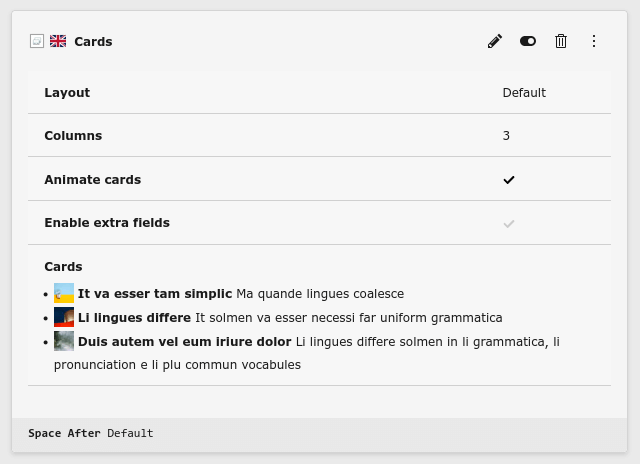This screenshot has height=464, width=640.
Task: Open the three-dot more options menu
Action: tap(594, 41)
